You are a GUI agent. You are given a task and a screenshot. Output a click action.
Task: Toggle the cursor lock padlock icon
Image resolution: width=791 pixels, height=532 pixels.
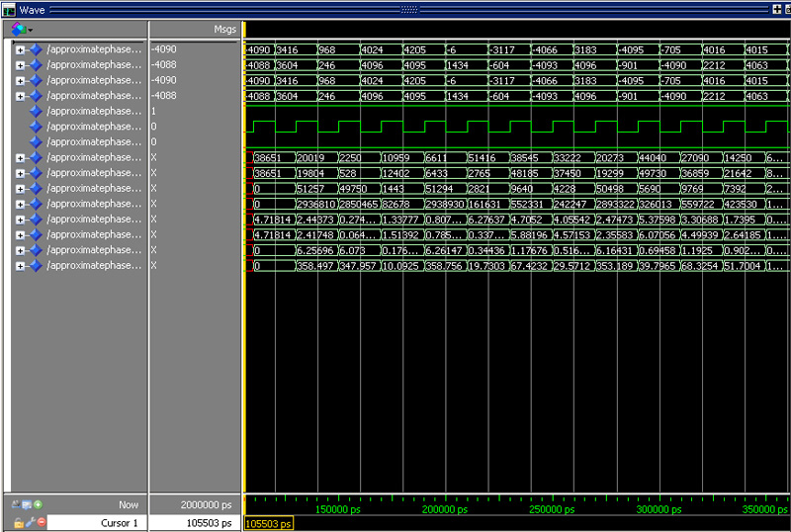tap(19, 523)
